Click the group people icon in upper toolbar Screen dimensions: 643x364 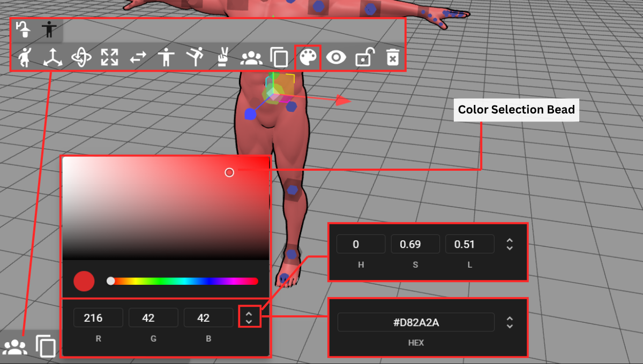point(251,57)
